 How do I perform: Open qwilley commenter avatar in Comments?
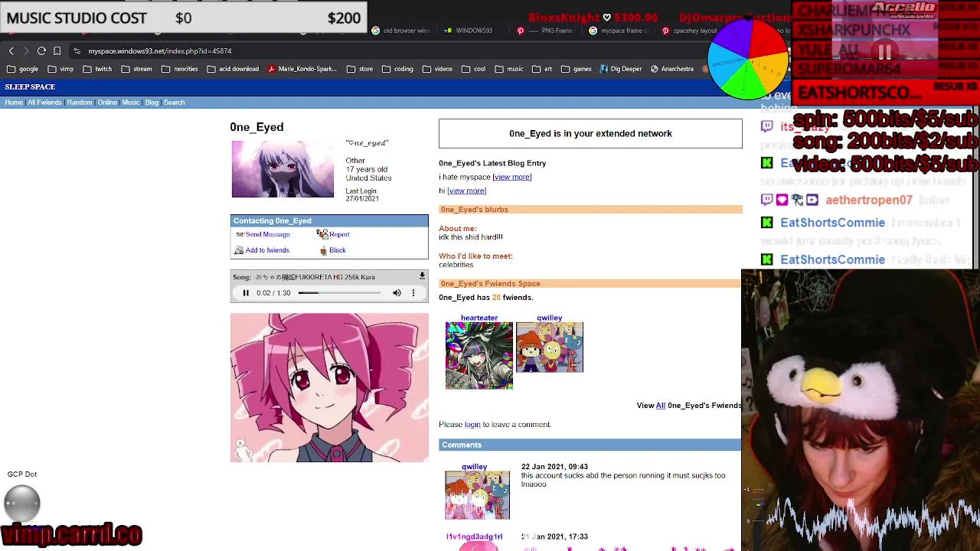coord(478,495)
